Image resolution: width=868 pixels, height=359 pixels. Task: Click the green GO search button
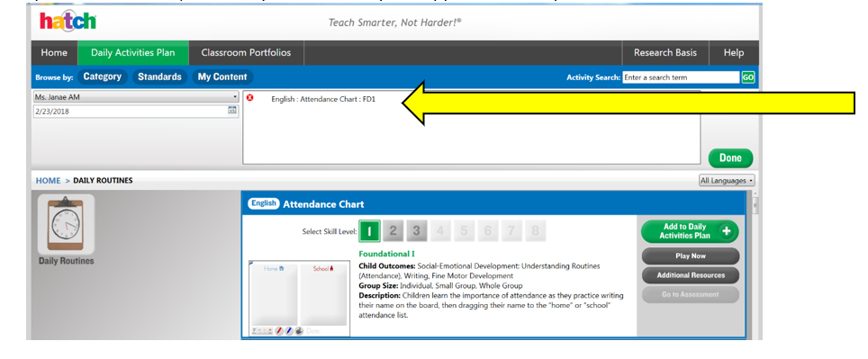pyautogui.click(x=748, y=77)
